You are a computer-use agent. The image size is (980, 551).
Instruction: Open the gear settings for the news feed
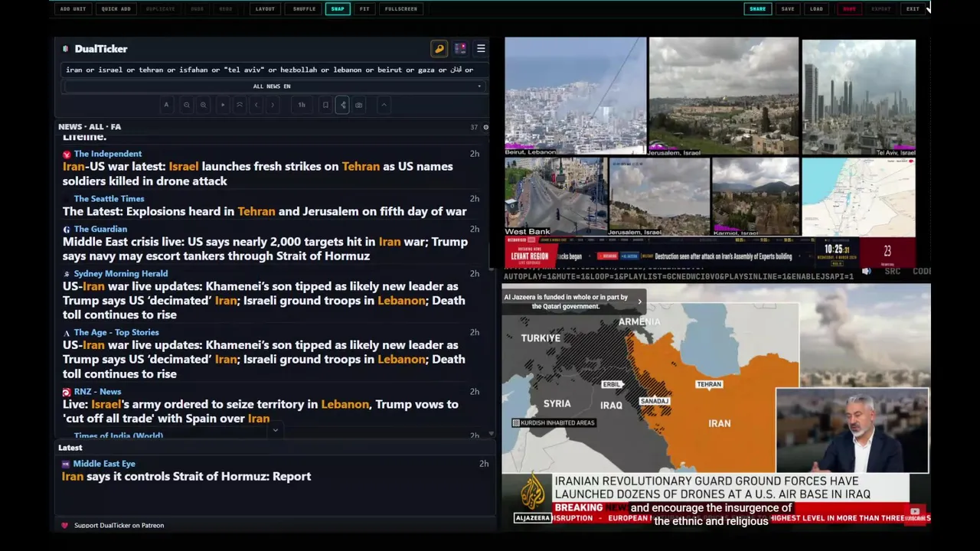pos(485,127)
